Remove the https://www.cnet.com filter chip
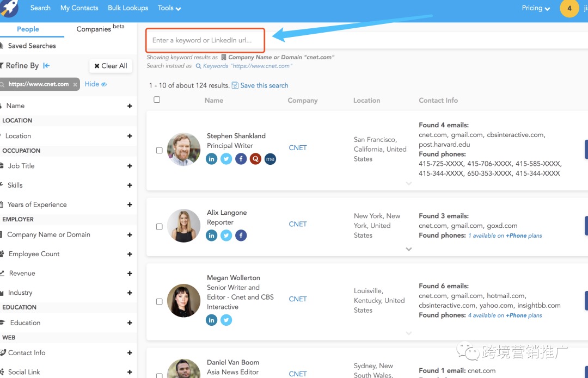Viewport: 588px width, 378px height. [75, 84]
